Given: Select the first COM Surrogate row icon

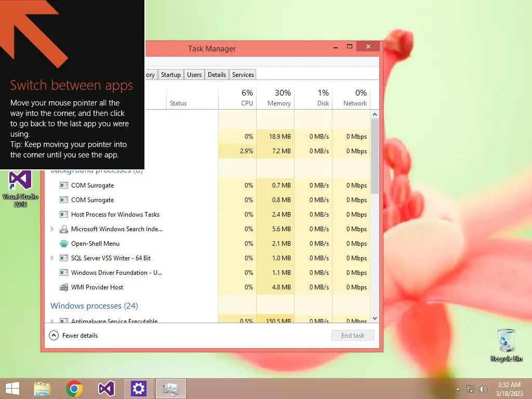Looking at the screenshot, I should coord(64,185).
